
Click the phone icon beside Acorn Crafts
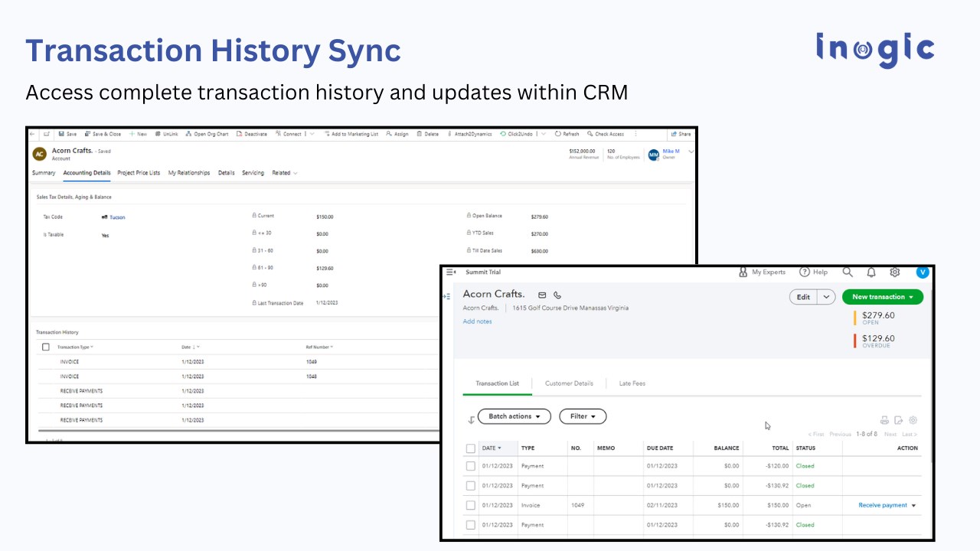tap(557, 295)
